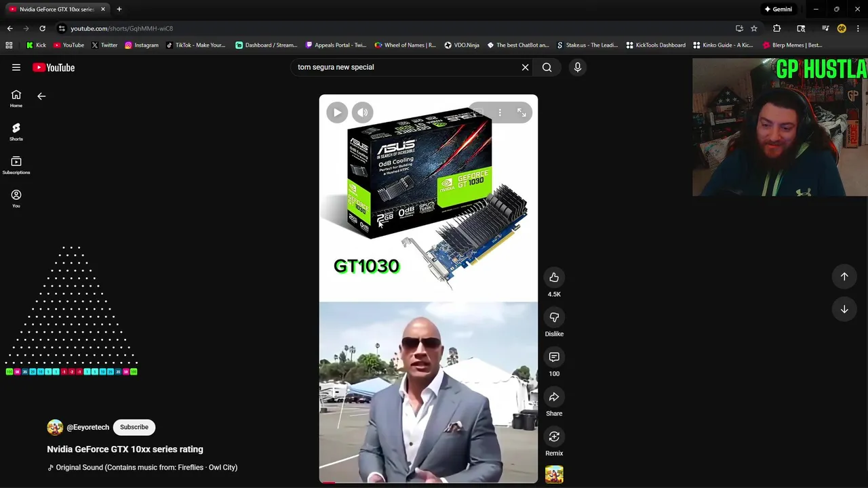View site information icon in address bar
The image size is (868, 488).
point(62,28)
